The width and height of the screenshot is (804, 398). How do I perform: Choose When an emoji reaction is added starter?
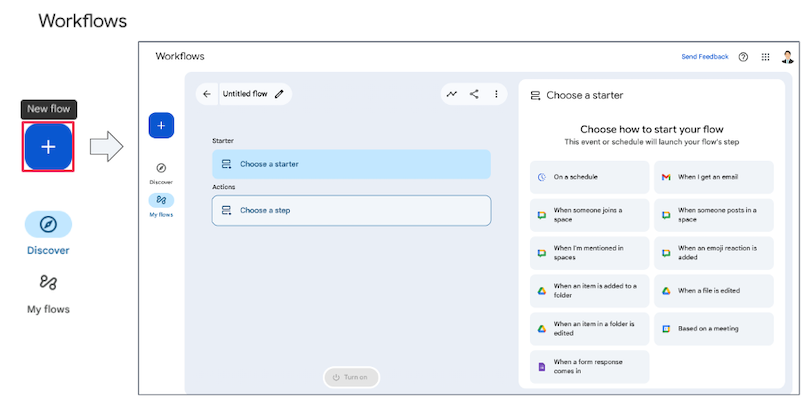point(714,253)
